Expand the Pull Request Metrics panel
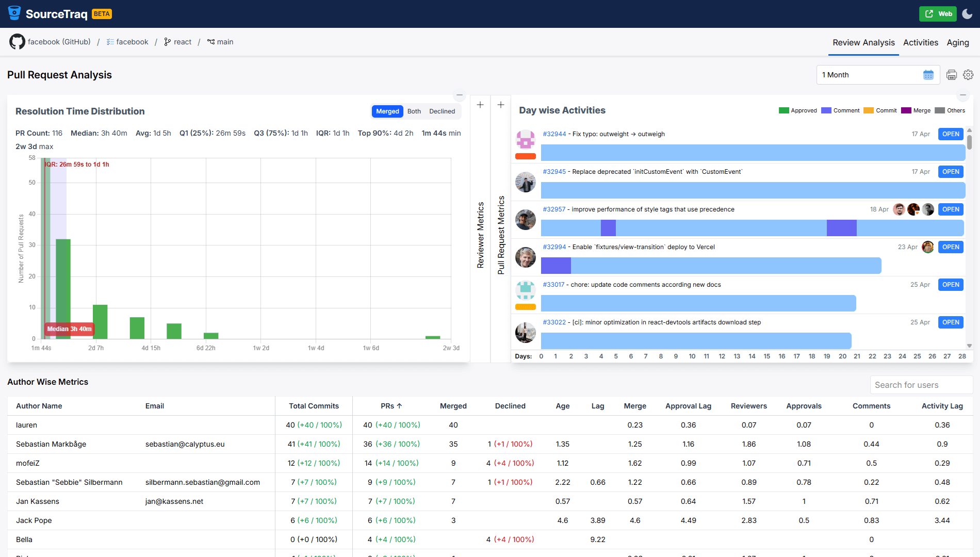The width and height of the screenshot is (980, 557). tap(501, 105)
